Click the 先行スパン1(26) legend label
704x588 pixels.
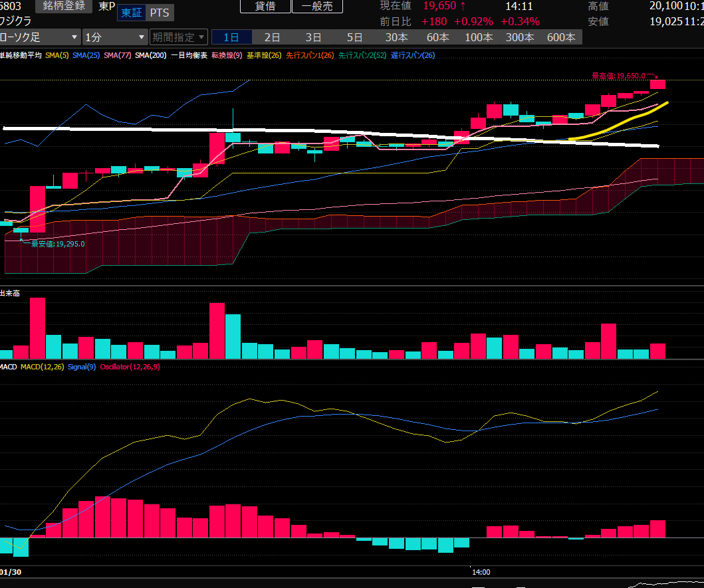(x=309, y=56)
